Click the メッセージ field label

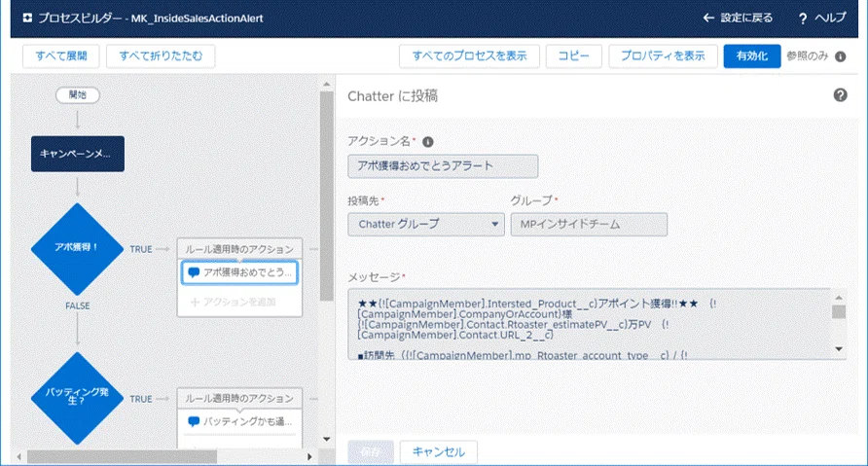[374, 276]
